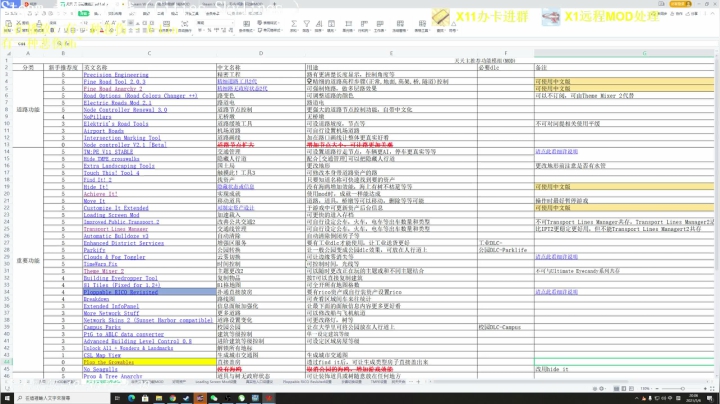Screen dimensions: 720x404
Task: Click the Move It link cell
Action: 149,201
